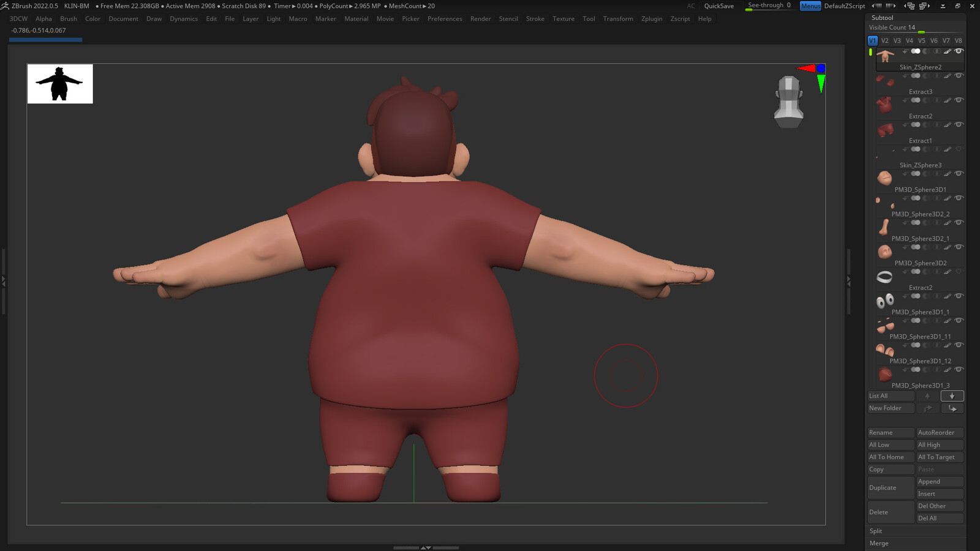Click the Duplicate subtool button

(891, 488)
